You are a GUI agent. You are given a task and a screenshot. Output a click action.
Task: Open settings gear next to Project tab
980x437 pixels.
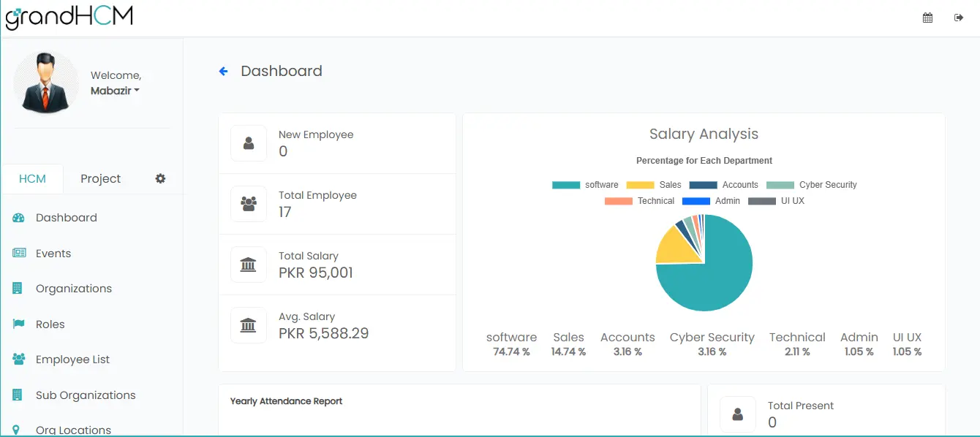coord(160,178)
